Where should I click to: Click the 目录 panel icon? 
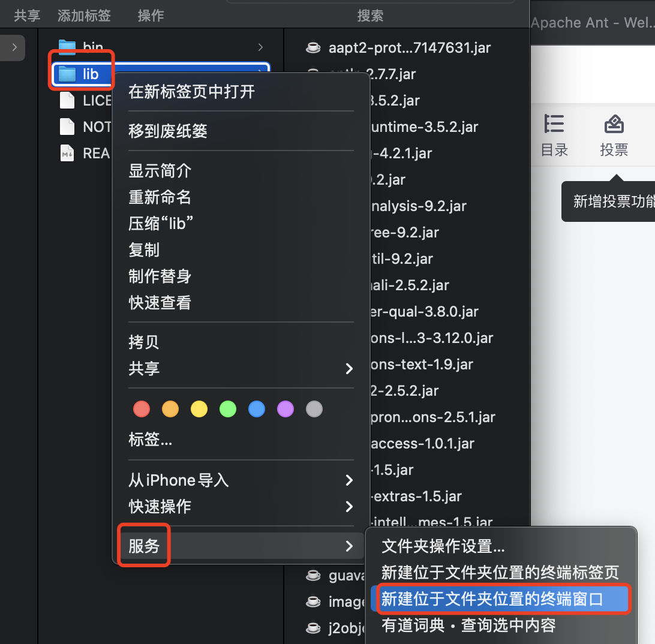click(x=554, y=124)
